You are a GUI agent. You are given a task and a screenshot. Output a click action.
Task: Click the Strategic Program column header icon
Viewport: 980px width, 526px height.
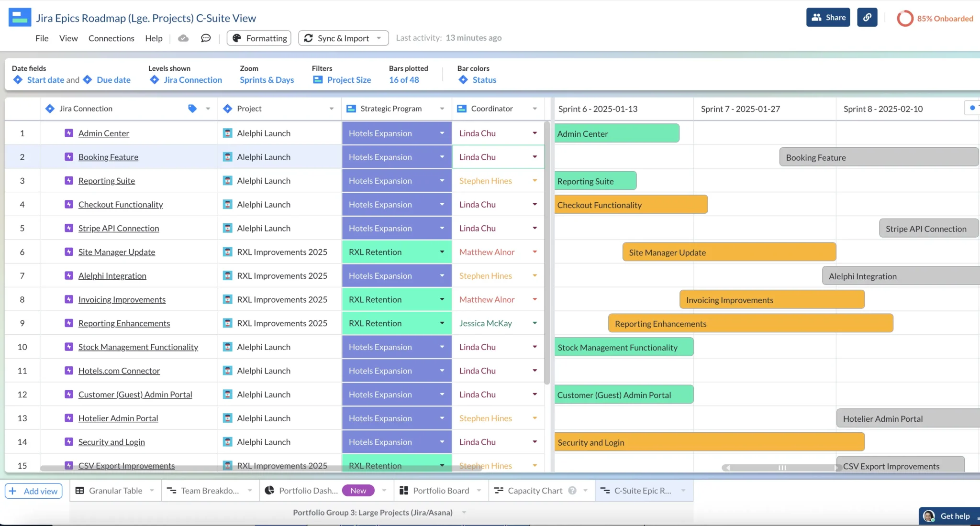tap(351, 109)
